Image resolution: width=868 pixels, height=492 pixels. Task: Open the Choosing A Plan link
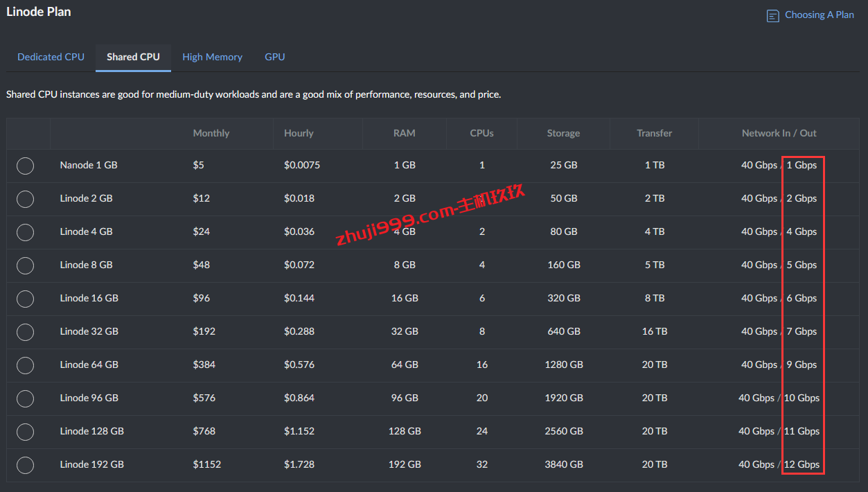(820, 15)
